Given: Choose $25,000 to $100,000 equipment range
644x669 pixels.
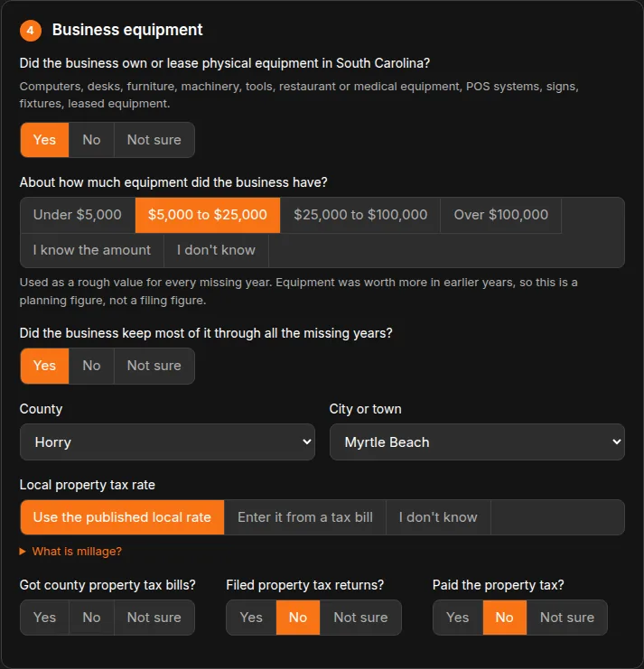Looking at the screenshot, I should [x=360, y=215].
